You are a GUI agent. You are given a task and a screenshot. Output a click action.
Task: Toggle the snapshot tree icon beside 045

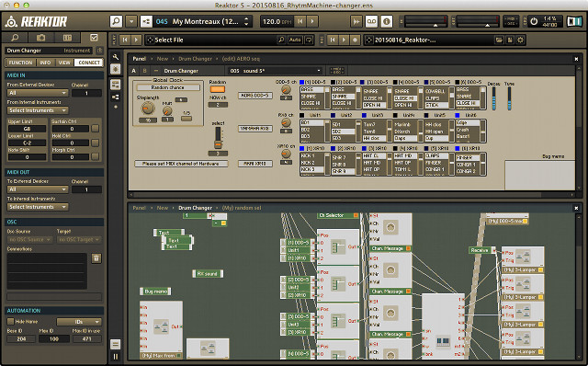(146, 21)
